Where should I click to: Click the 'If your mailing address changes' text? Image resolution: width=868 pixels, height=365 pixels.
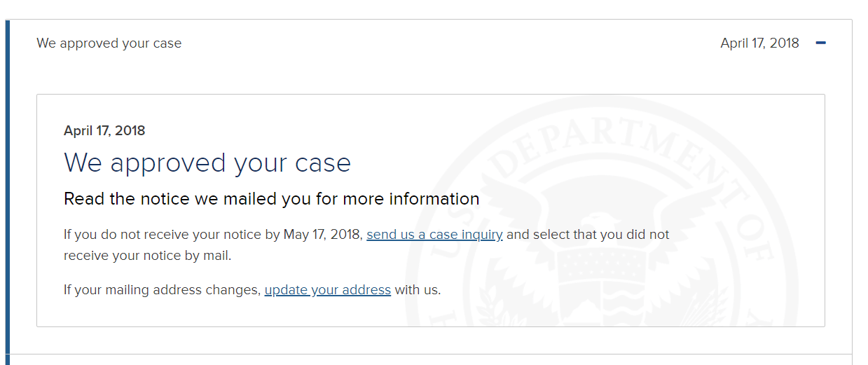point(162,289)
